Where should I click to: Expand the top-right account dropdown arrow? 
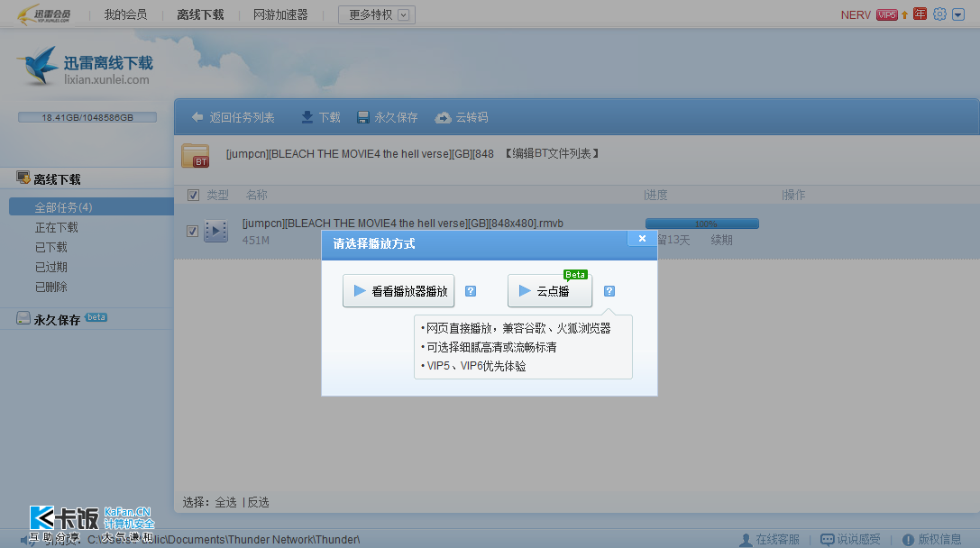click(x=958, y=14)
